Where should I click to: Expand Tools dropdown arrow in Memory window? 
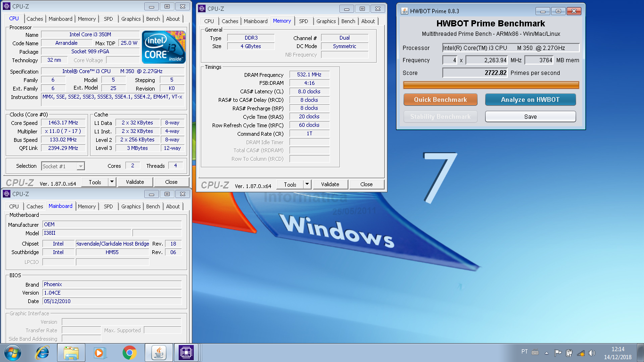(307, 184)
